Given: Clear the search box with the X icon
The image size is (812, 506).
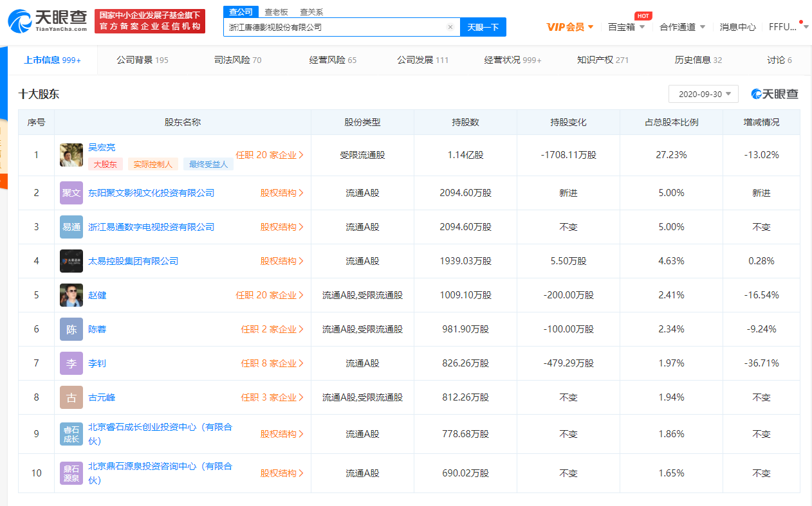Looking at the screenshot, I should click(x=450, y=27).
